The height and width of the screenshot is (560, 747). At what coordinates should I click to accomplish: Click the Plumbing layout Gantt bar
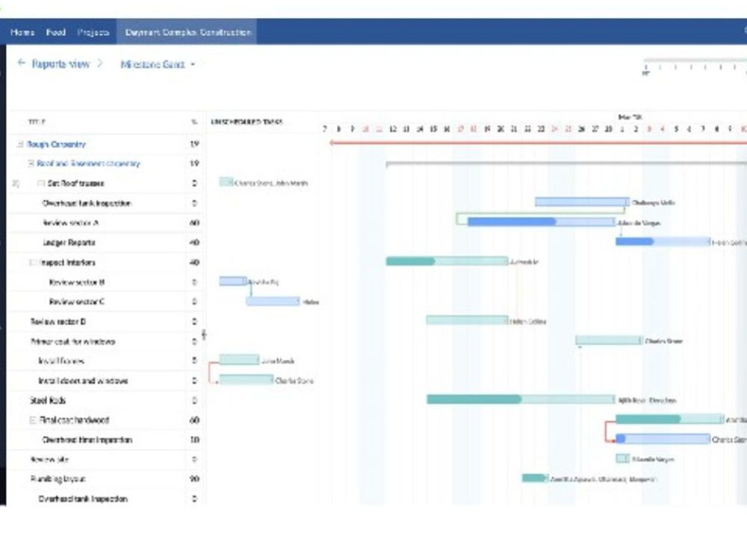535,478
